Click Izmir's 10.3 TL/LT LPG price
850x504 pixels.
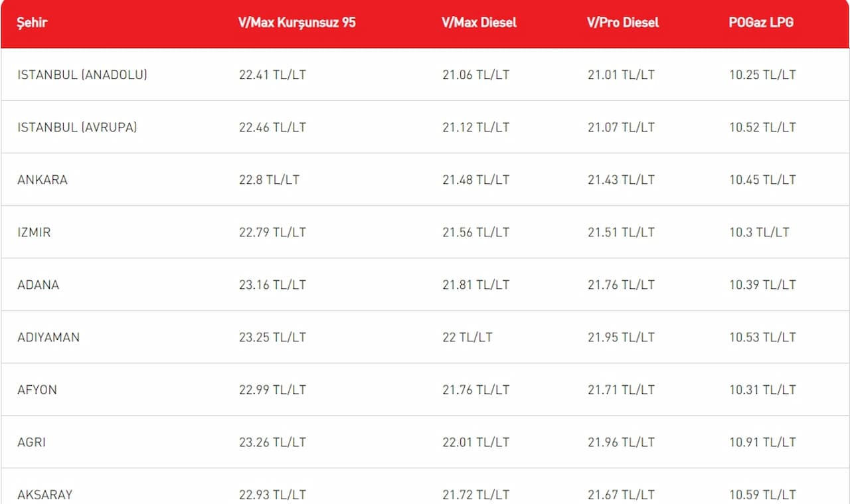click(759, 232)
